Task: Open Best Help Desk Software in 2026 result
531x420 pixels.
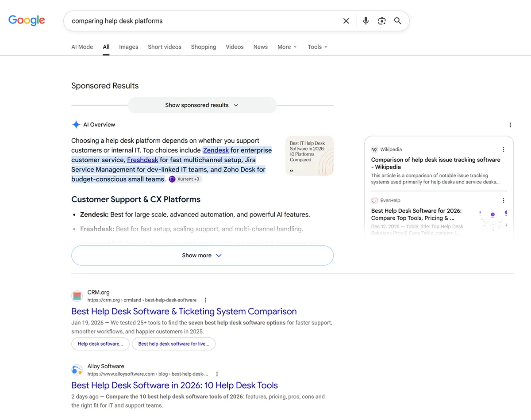Action: click(x=174, y=385)
